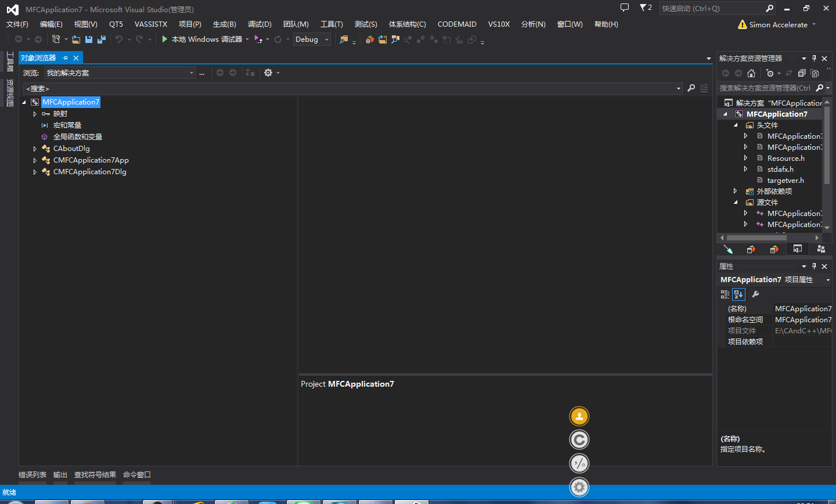Open the 命令窗口 tab

click(137, 475)
